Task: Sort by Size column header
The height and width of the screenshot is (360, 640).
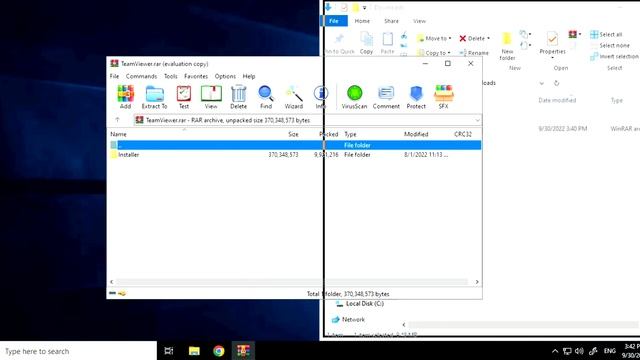Action: pyautogui.click(x=293, y=134)
